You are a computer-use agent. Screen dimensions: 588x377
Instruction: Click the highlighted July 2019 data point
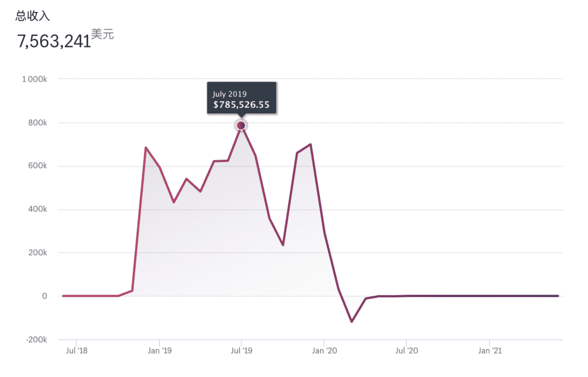point(241,125)
